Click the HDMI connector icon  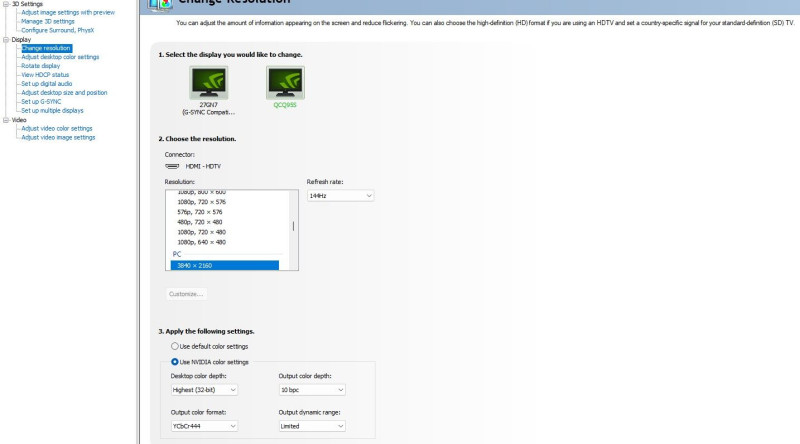172,166
